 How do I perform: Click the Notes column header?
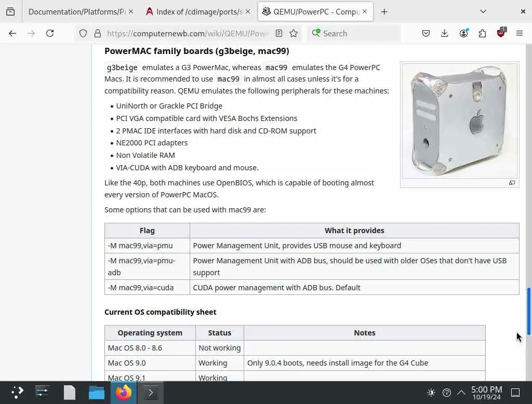click(365, 333)
